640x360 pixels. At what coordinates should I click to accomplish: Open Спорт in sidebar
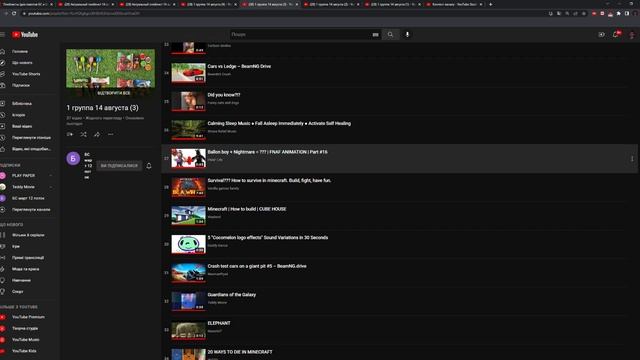tap(18, 292)
